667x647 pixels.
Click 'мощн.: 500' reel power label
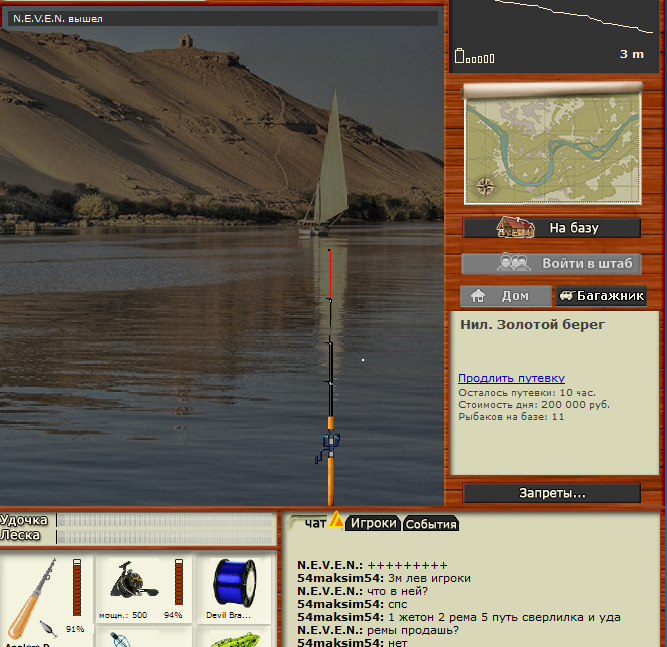click(123, 615)
